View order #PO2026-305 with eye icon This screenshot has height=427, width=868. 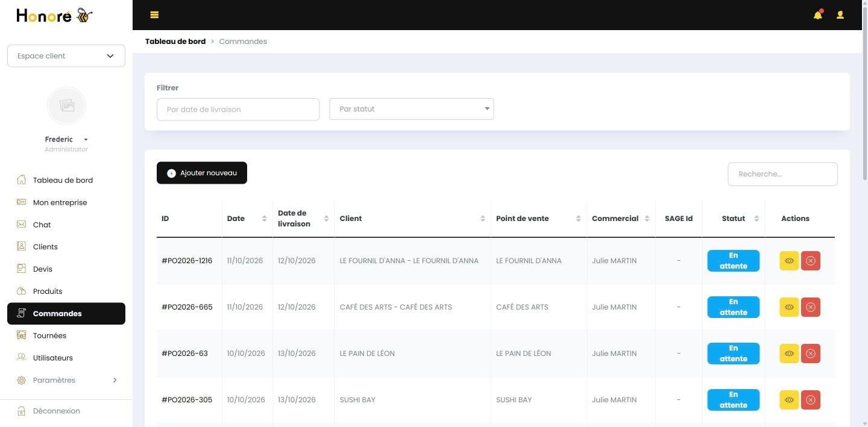point(789,400)
